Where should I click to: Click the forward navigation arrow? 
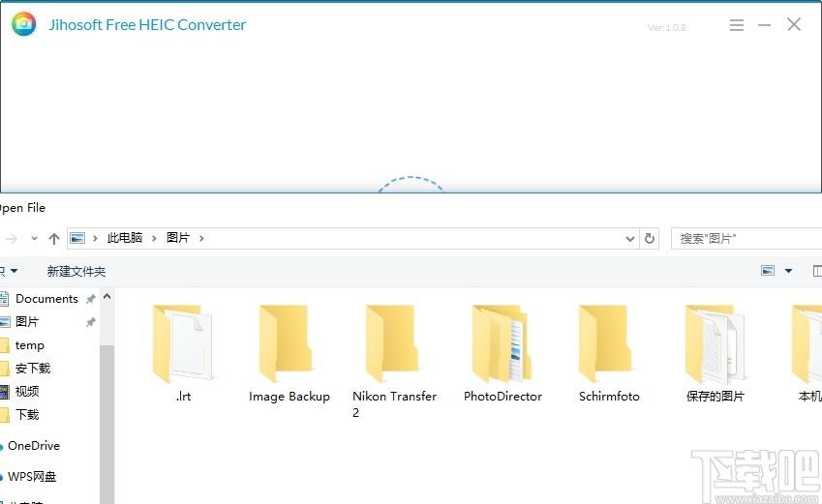click(x=12, y=239)
